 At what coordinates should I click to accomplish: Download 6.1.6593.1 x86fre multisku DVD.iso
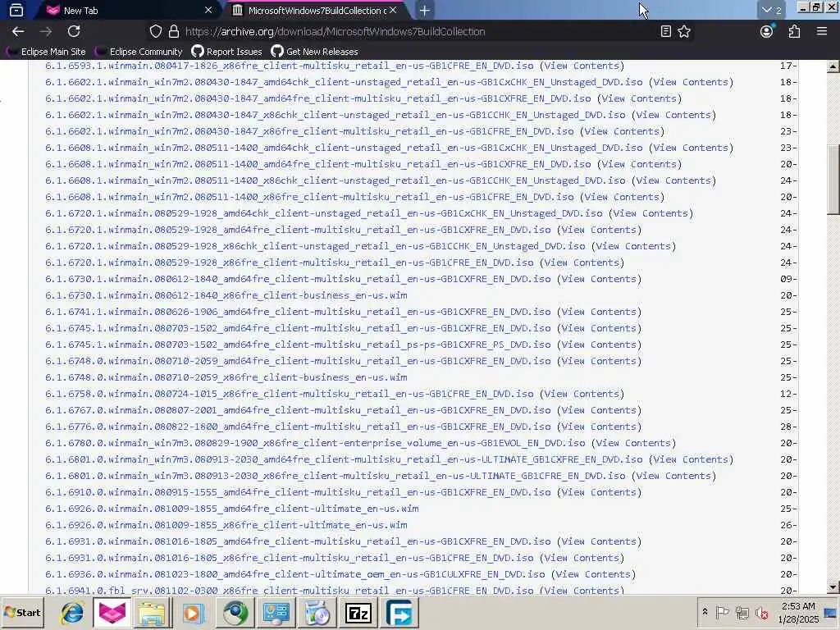pos(290,66)
